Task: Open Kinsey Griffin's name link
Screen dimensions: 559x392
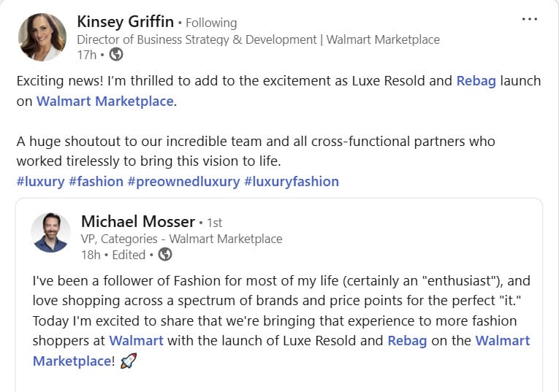Action: (x=126, y=22)
